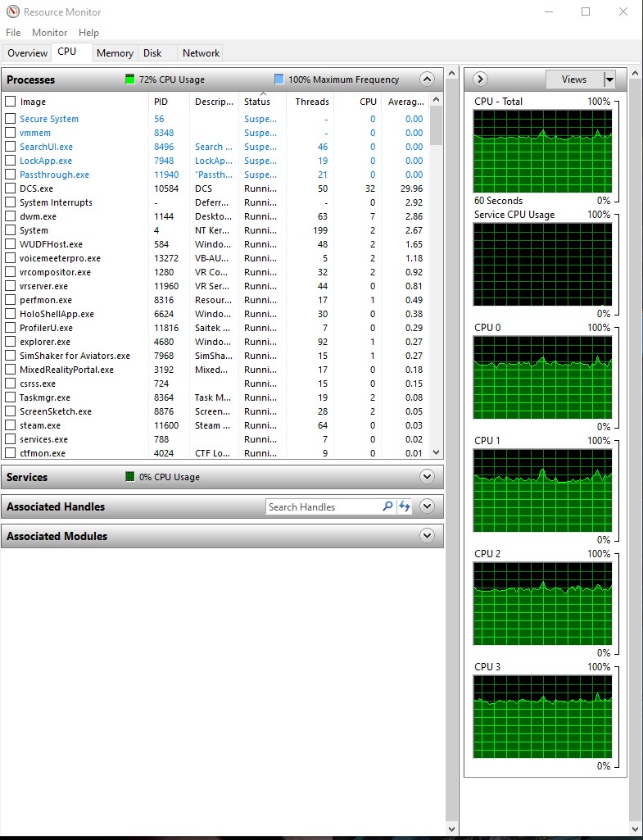The height and width of the screenshot is (840, 643).
Task: Click PID 10584 in the DCS.exe row
Action: [166, 188]
